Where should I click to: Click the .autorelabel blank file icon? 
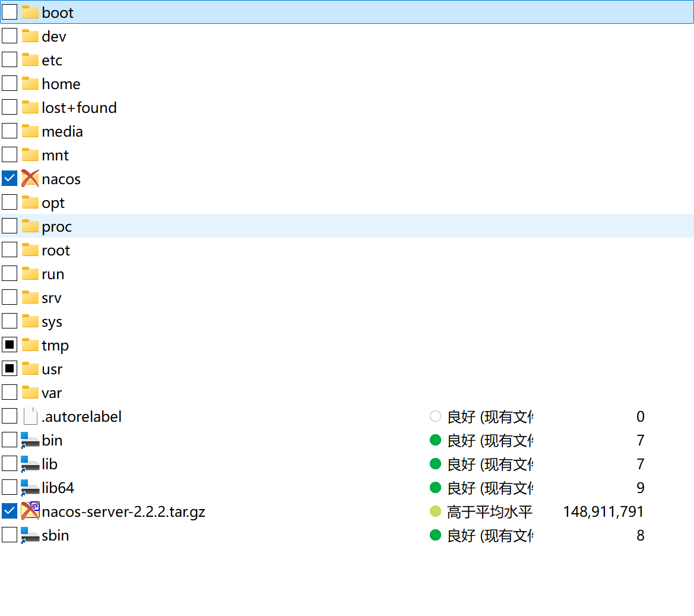point(30,416)
